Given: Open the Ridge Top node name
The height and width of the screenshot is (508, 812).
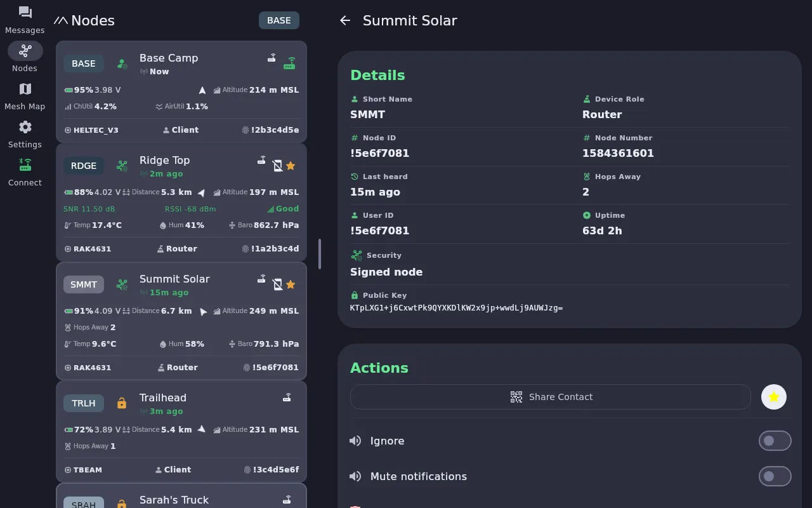Looking at the screenshot, I should coord(165,160).
